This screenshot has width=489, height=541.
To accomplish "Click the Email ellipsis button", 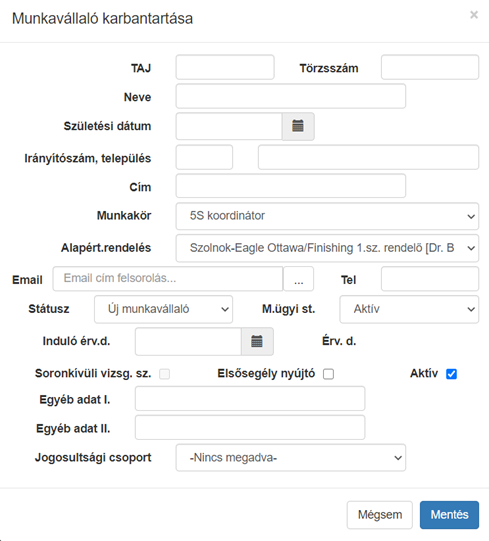I will tap(299, 279).
